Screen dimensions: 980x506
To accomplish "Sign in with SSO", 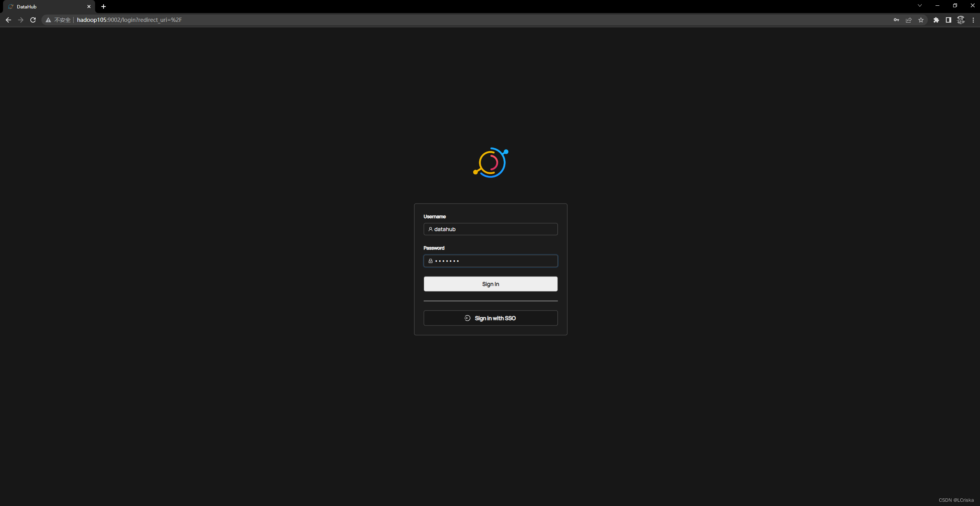I will (490, 318).
